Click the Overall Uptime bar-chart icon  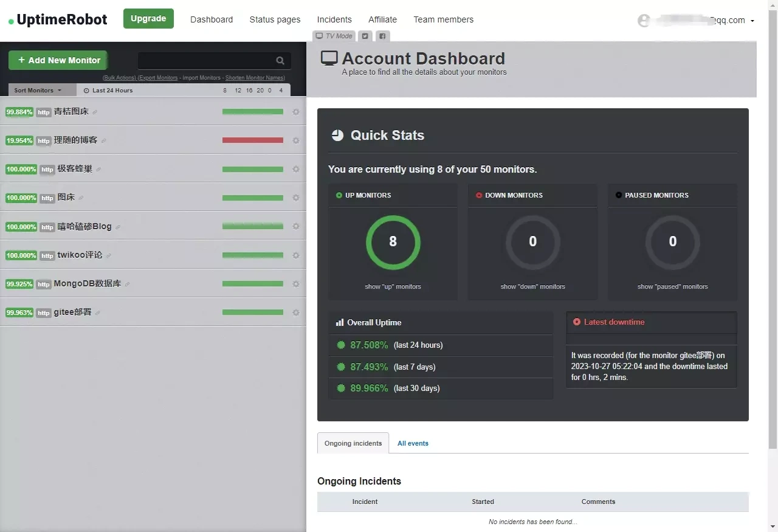tap(340, 323)
